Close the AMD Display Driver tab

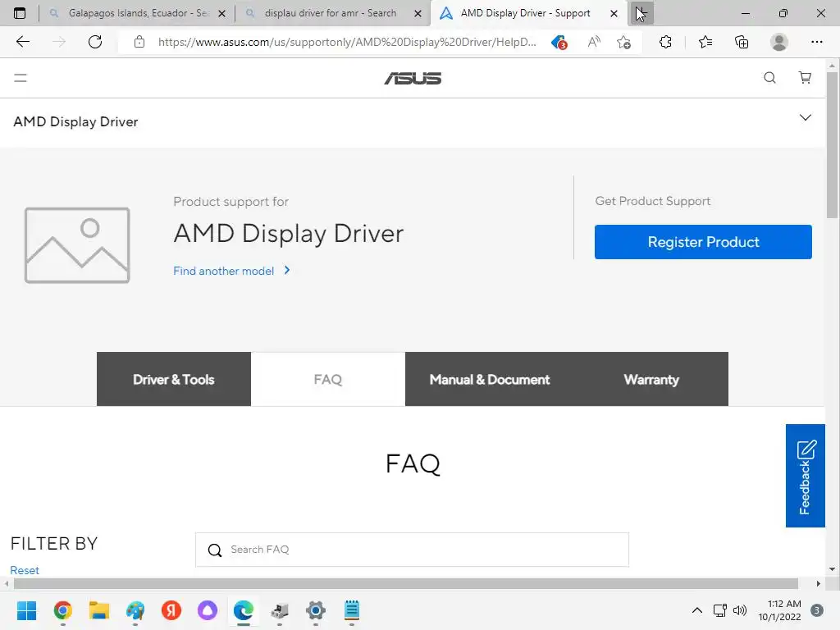pyautogui.click(x=614, y=14)
